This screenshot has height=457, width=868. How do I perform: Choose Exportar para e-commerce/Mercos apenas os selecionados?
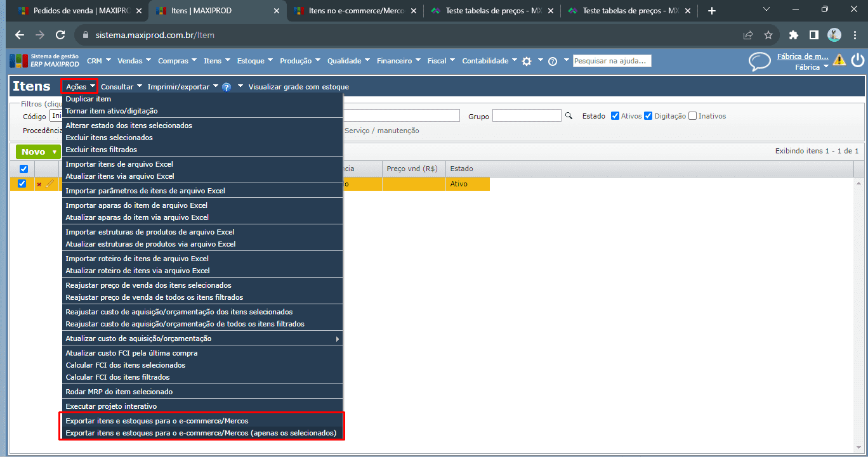(202, 434)
